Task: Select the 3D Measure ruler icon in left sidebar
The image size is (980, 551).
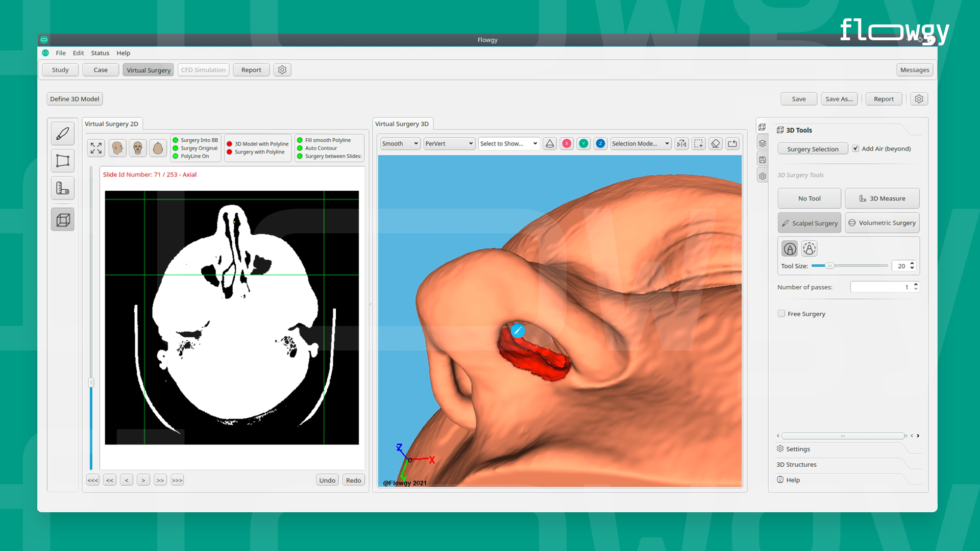Action: (62, 188)
